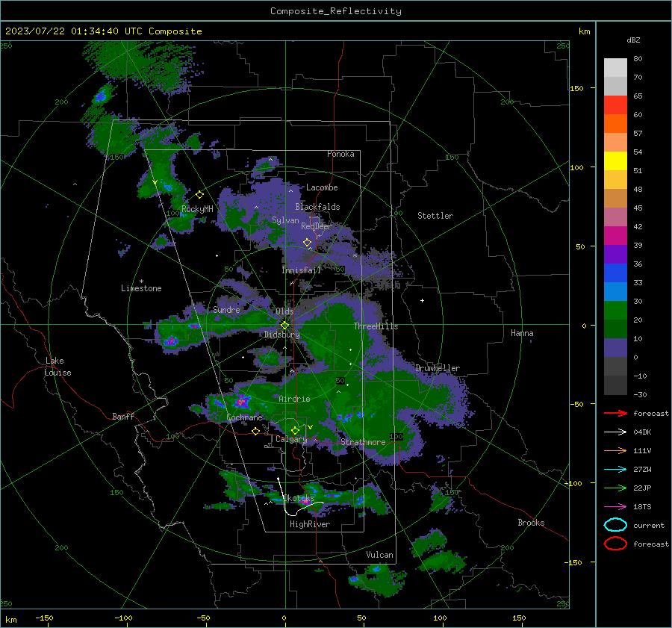Select the 30 dBZ light blue swatch
Viewport: 672px width, 628px height.
615,291
